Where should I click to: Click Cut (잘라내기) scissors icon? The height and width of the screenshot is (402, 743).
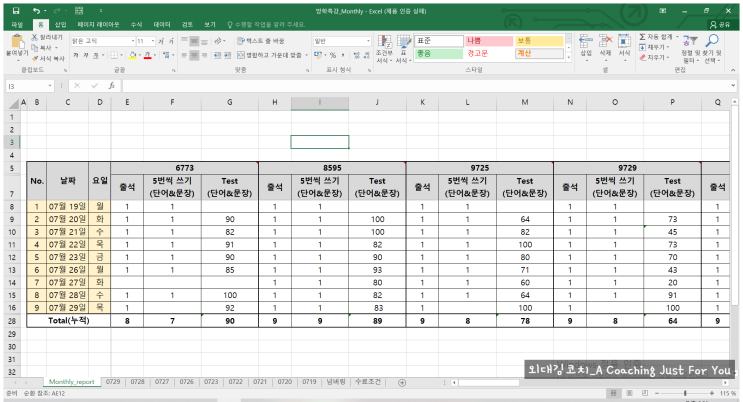click(35, 37)
